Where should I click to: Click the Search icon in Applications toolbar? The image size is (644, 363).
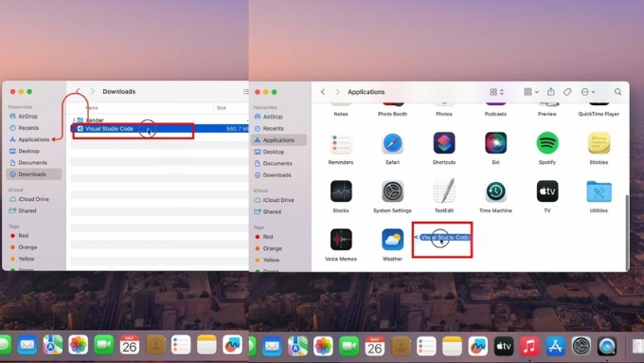[617, 92]
